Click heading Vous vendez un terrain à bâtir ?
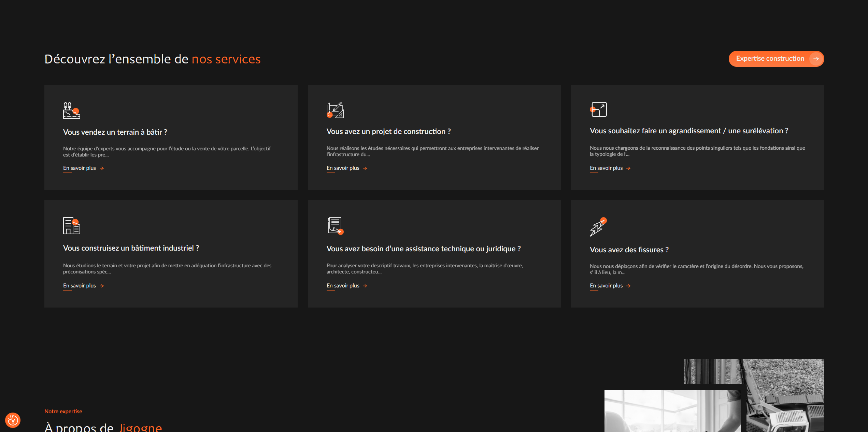868x432 pixels. [115, 132]
